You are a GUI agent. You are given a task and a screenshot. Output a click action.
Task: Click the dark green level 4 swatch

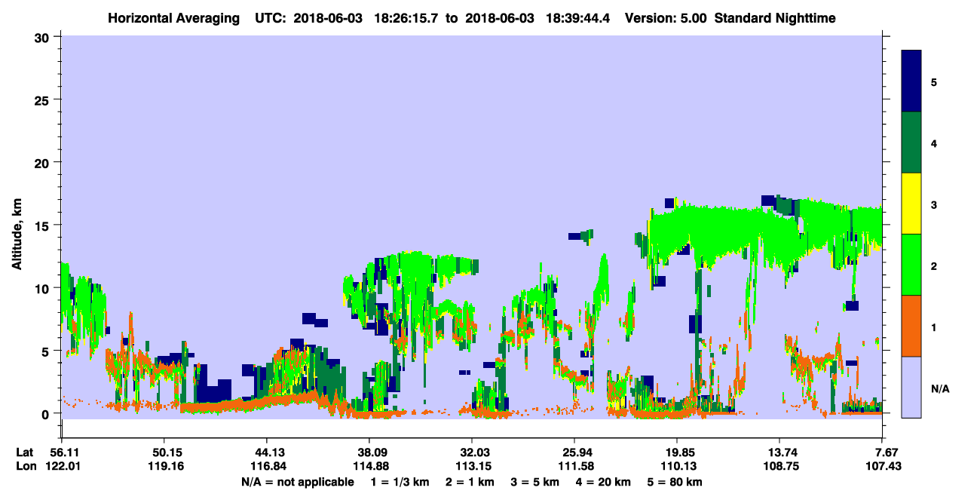coord(911,143)
